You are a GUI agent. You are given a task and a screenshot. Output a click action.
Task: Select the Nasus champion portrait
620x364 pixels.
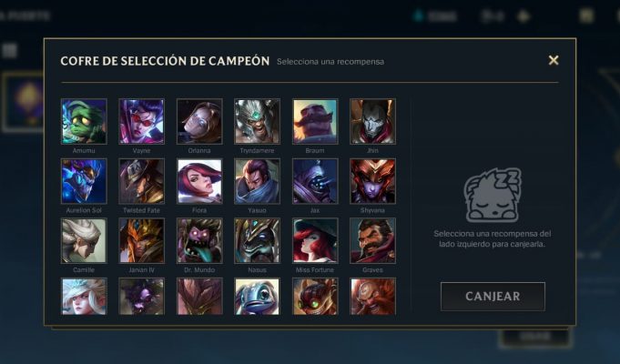coord(257,241)
